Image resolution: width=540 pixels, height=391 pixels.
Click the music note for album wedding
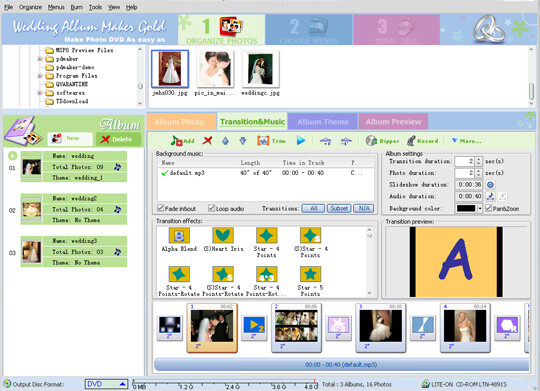[x=117, y=167]
